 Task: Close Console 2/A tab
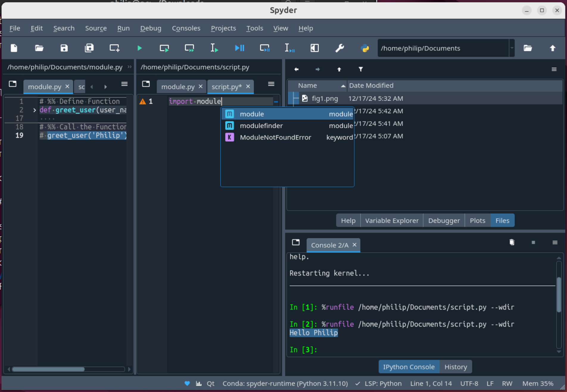[x=354, y=245]
